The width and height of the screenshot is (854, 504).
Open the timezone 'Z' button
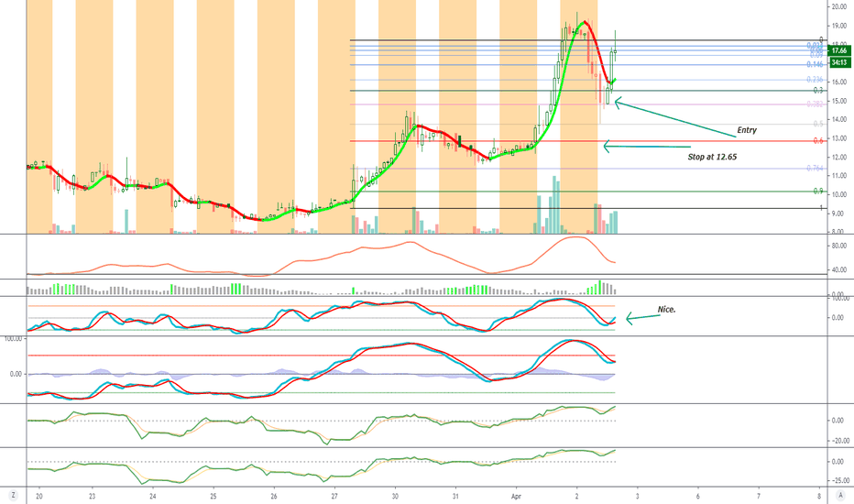tap(13, 495)
